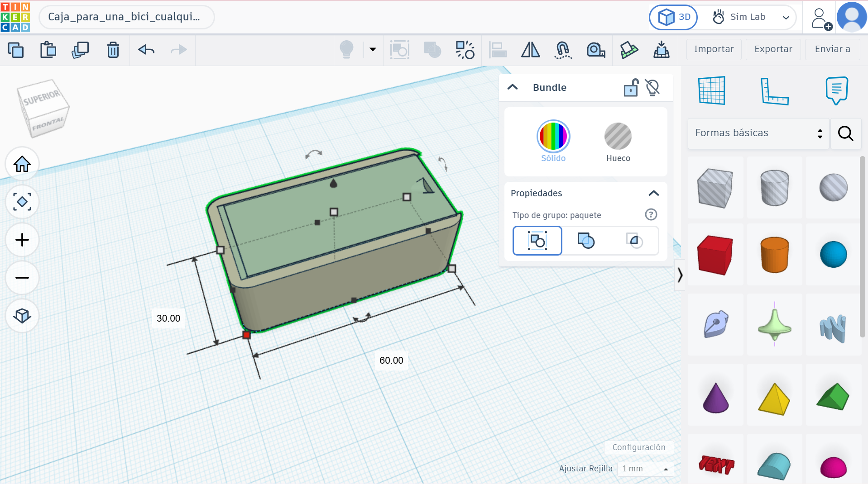Open the Ajustar Rejilla 1 mm dropdown

pos(645,469)
